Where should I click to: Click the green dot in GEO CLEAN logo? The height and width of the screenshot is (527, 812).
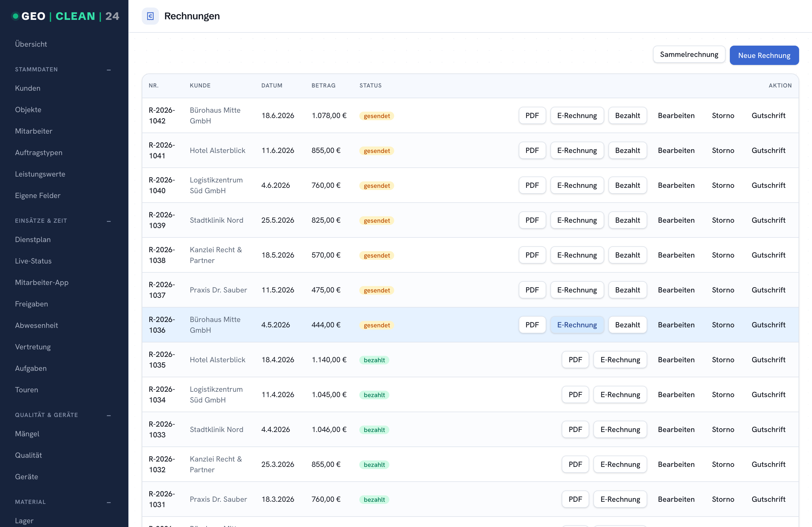15,16
